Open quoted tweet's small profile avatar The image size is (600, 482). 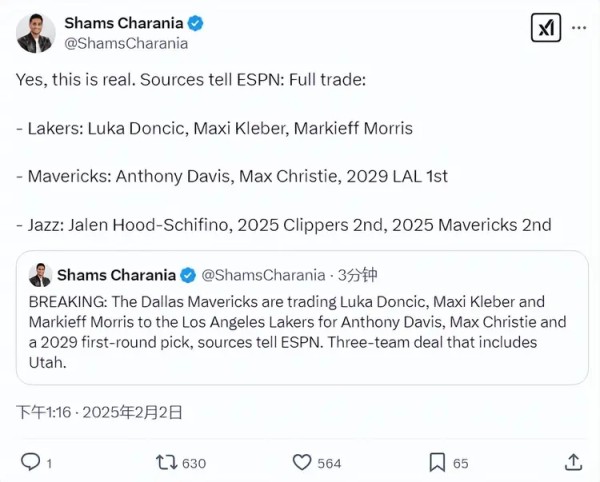(x=41, y=275)
